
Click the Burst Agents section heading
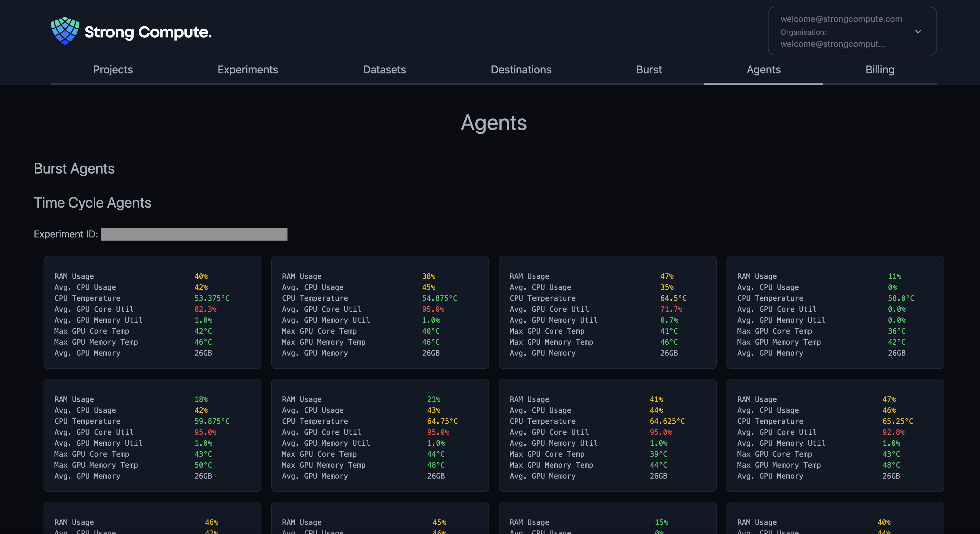coord(74,169)
